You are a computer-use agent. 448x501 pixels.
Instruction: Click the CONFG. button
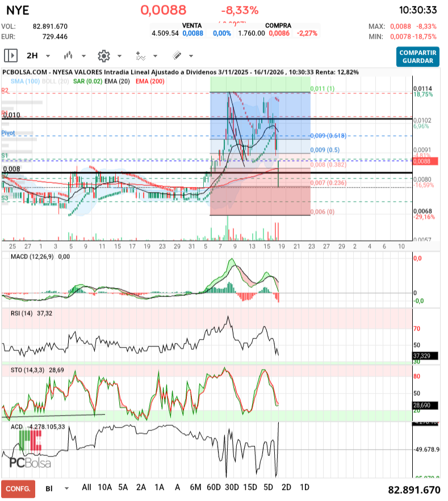coord(18,489)
